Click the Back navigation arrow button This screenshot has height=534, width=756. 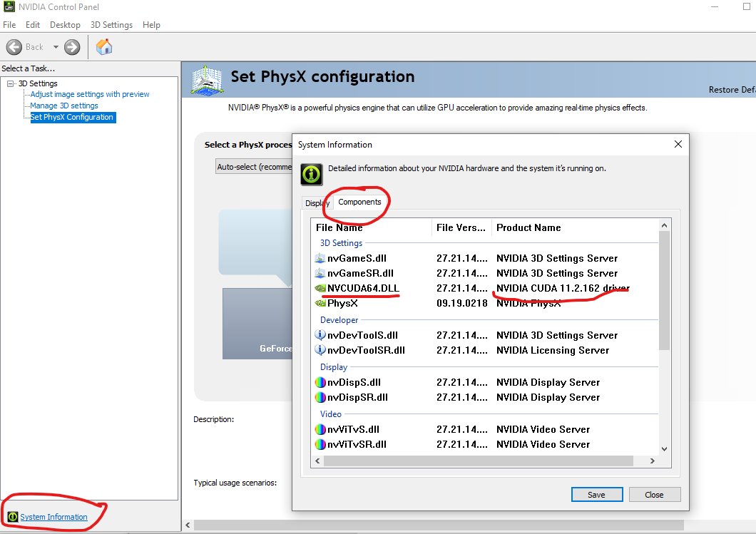(16, 46)
